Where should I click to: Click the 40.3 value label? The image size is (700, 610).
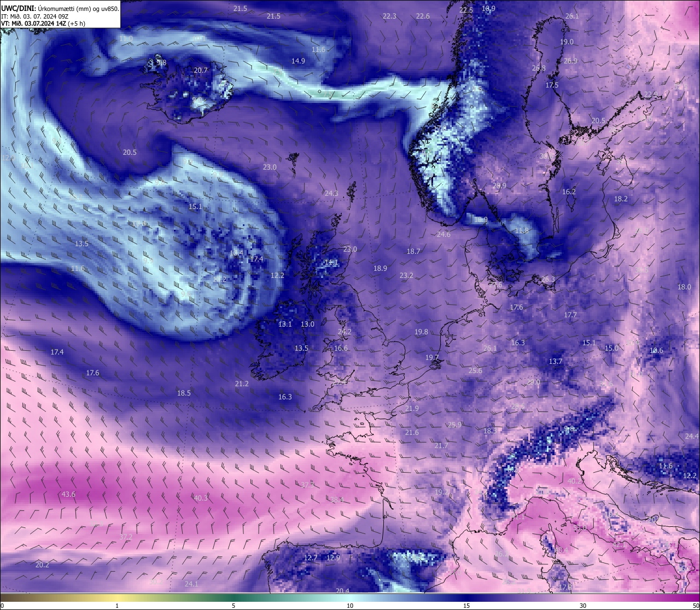click(201, 498)
